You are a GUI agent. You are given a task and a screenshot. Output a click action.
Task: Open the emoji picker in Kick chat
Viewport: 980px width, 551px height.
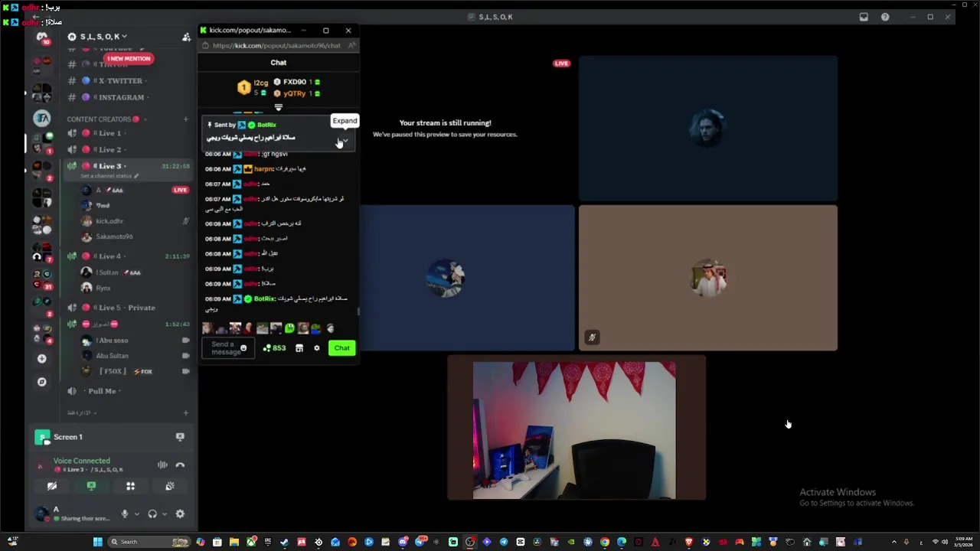[243, 349]
